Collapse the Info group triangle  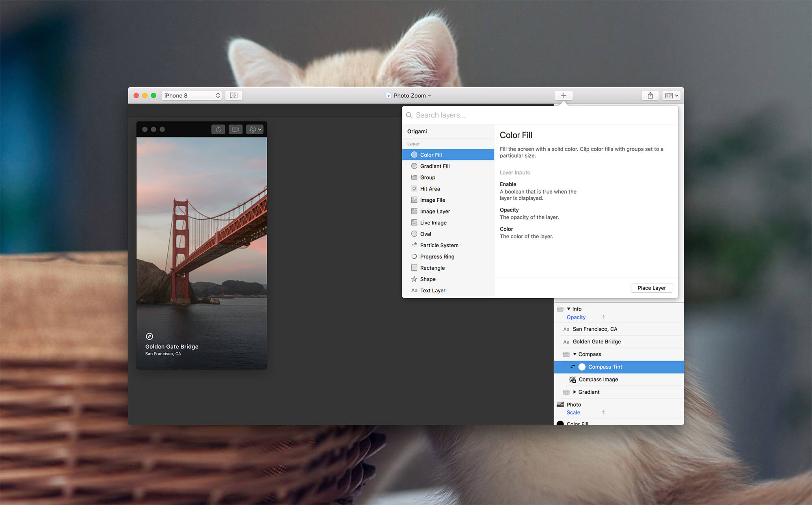click(x=569, y=309)
